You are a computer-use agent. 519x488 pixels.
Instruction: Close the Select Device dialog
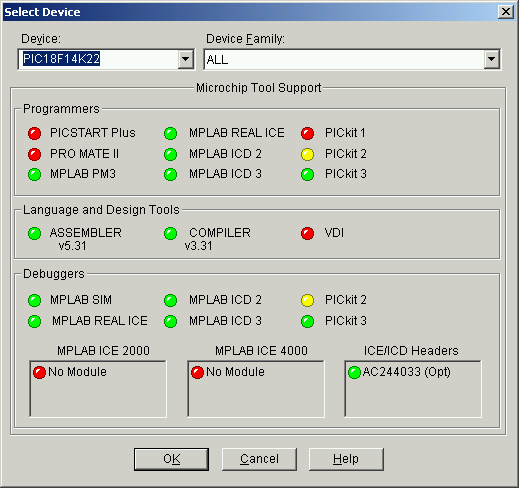tap(506, 12)
